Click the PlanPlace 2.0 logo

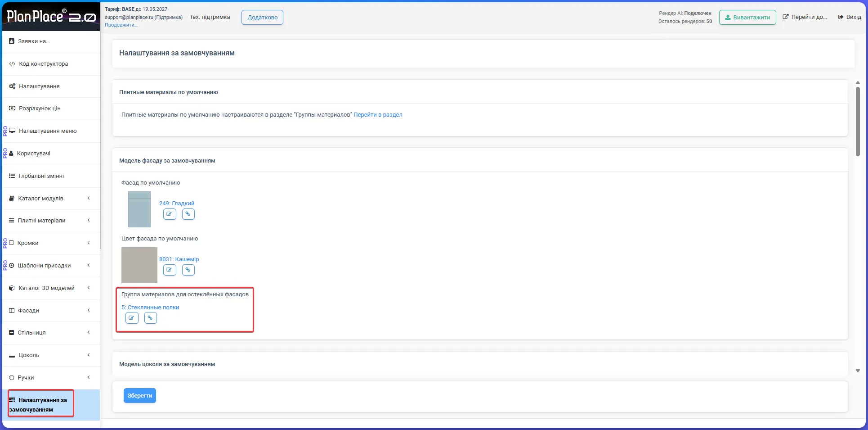[51, 17]
